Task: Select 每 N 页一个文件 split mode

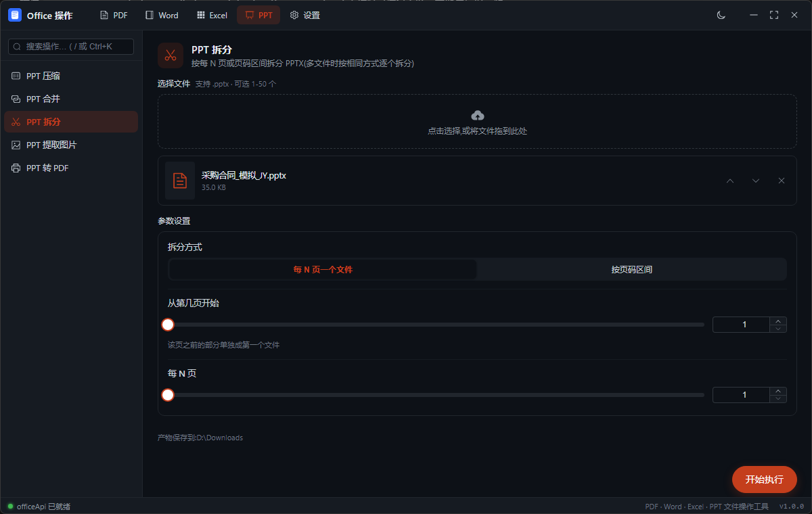Action: tap(323, 269)
